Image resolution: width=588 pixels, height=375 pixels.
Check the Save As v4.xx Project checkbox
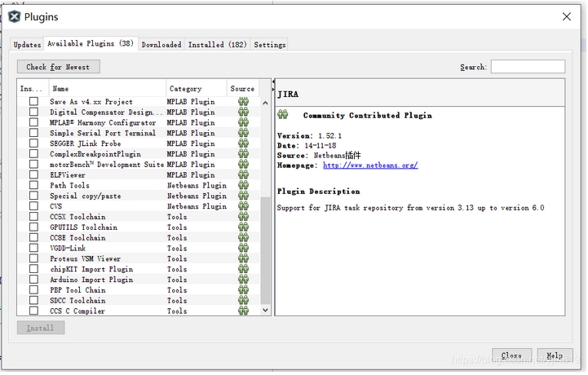tap(33, 101)
